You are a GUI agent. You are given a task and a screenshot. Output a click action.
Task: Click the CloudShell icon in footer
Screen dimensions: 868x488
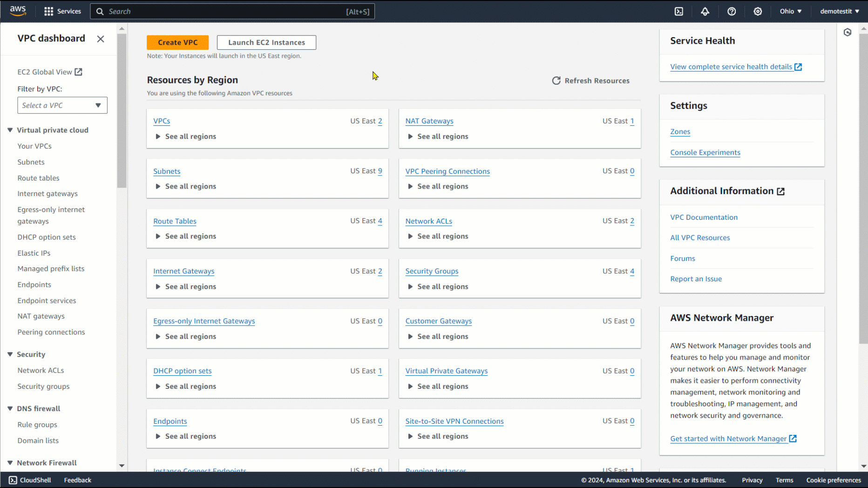[13, 480]
